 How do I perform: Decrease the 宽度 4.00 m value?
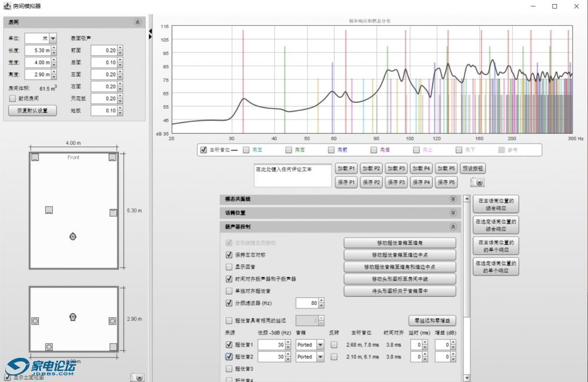pyautogui.click(x=54, y=65)
